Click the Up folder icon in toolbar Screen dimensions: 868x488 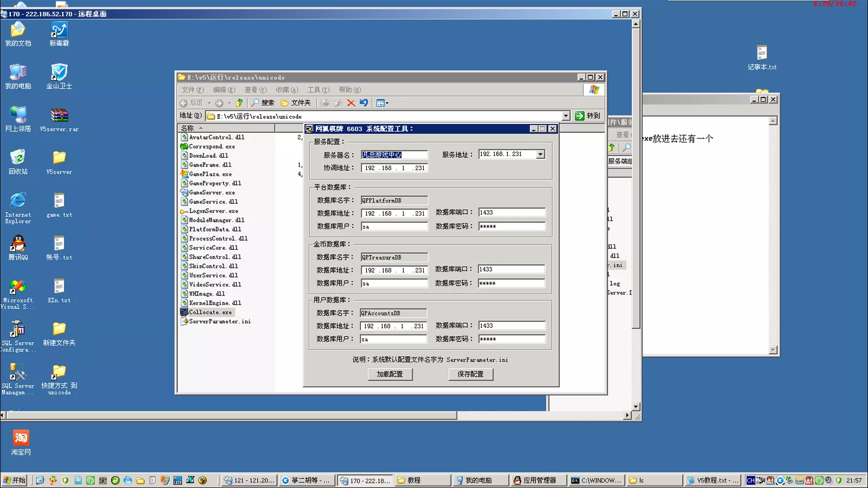(x=239, y=103)
